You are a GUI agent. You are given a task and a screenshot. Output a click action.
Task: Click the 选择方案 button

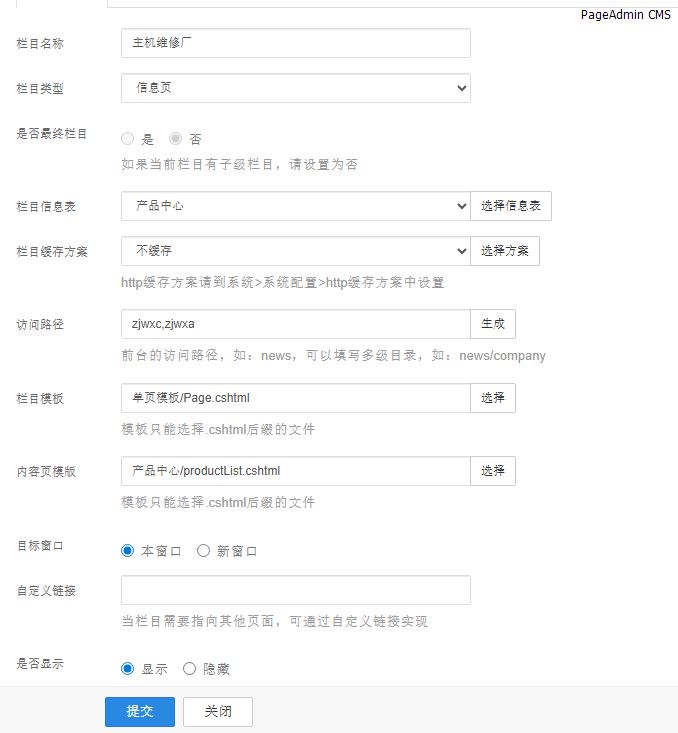click(505, 251)
